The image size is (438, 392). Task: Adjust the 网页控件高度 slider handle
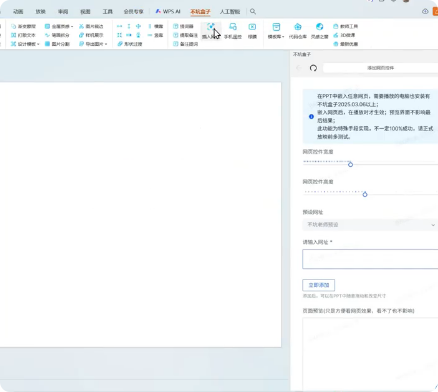click(x=365, y=194)
